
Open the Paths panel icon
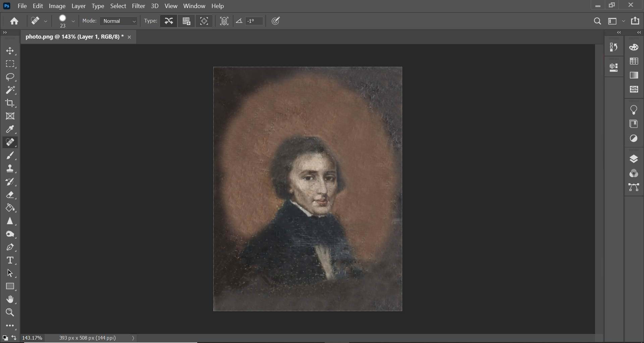634,187
